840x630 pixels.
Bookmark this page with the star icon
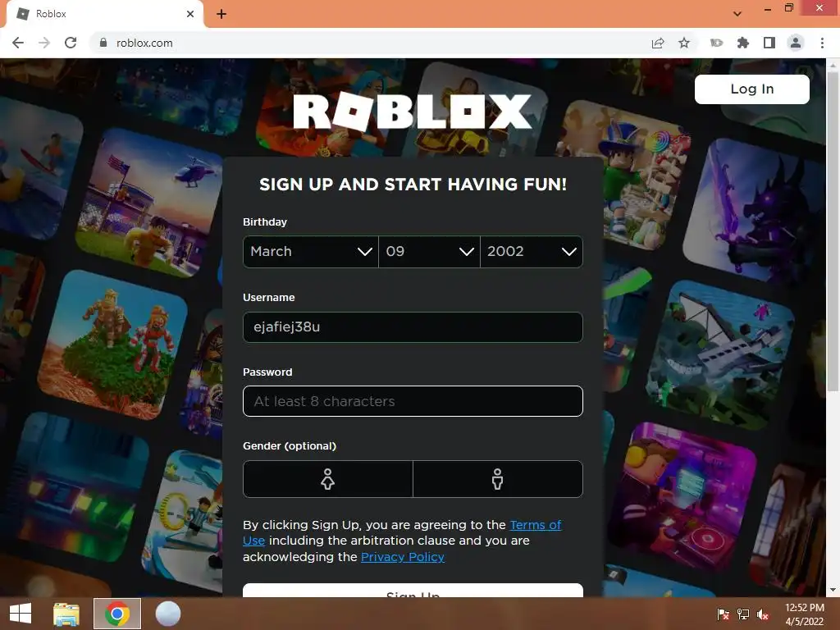point(684,43)
